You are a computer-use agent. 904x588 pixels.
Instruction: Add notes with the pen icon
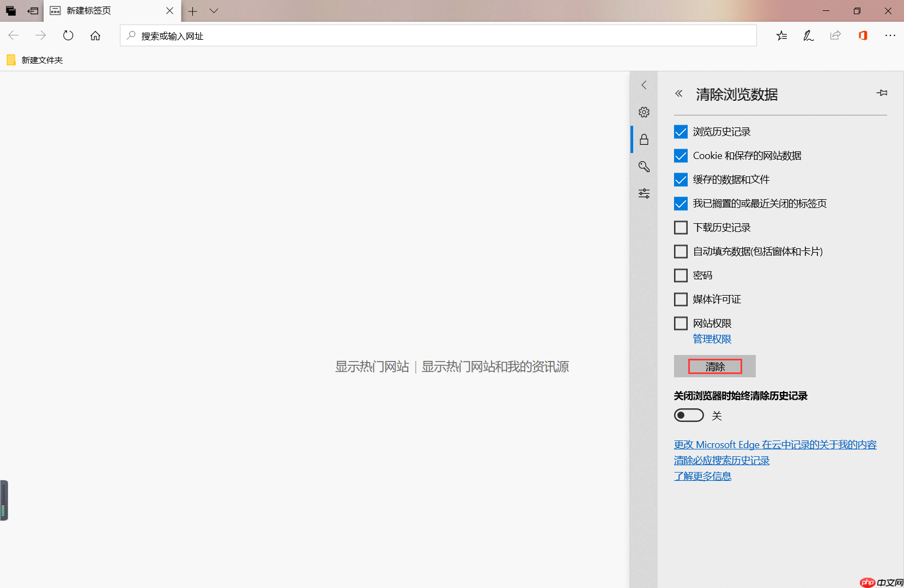[x=809, y=35]
